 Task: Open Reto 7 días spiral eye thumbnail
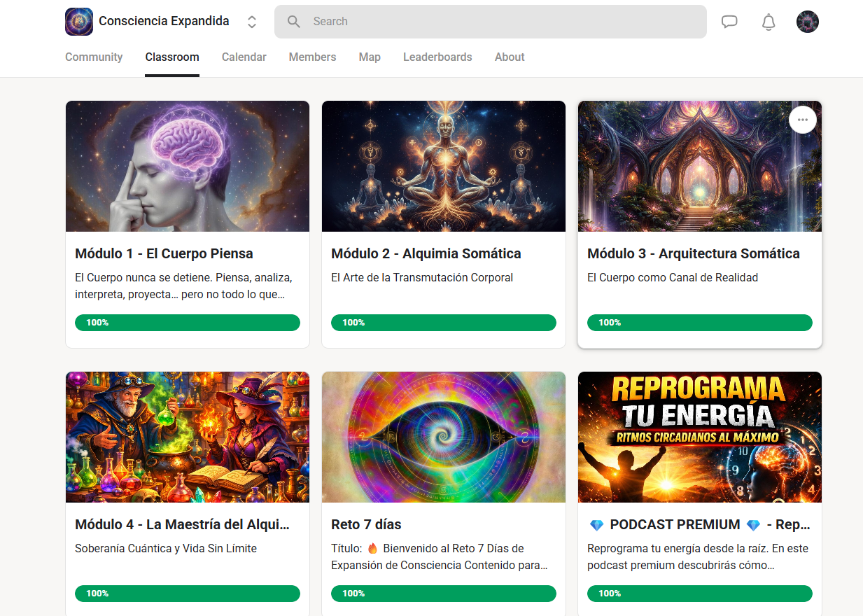click(444, 437)
